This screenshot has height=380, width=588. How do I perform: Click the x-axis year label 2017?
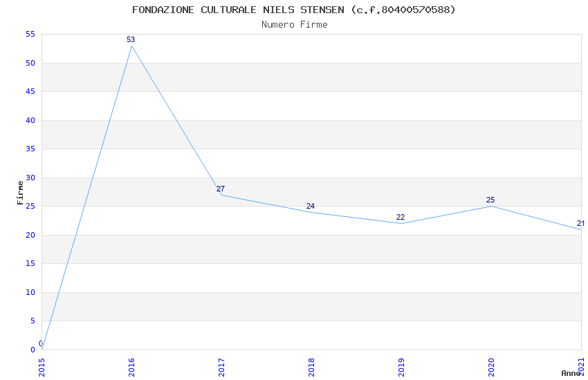click(x=221, y=368)
